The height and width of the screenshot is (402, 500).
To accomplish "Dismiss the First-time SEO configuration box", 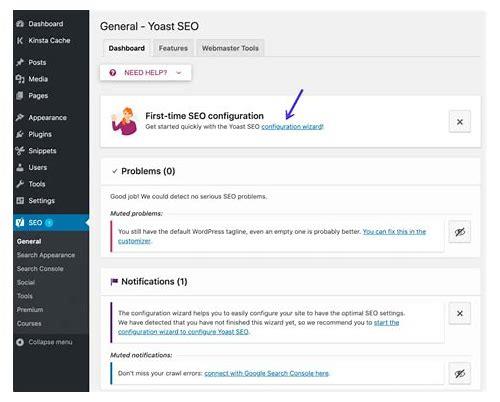I will click(x=460, y=122).
